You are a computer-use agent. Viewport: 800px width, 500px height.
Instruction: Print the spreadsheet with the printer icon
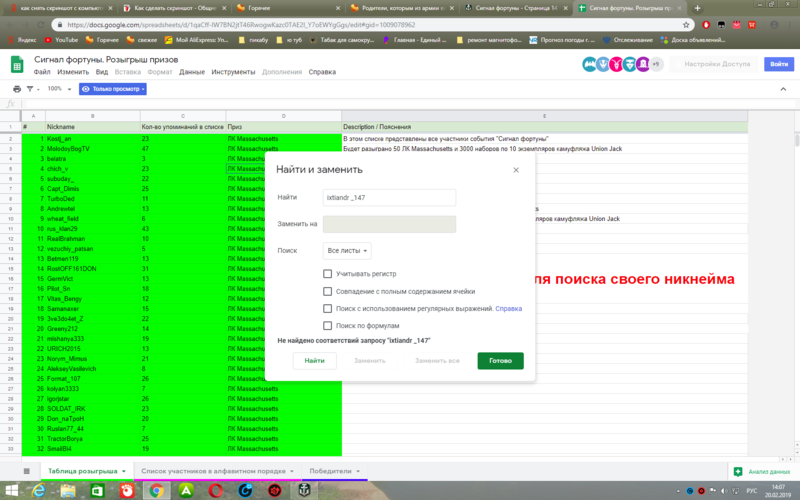pos(17,89)
